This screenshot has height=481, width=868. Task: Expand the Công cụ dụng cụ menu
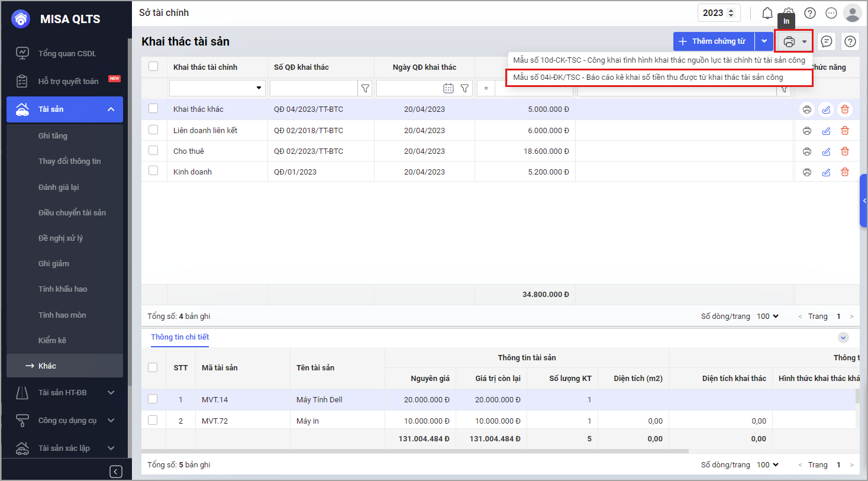(67, 421)
